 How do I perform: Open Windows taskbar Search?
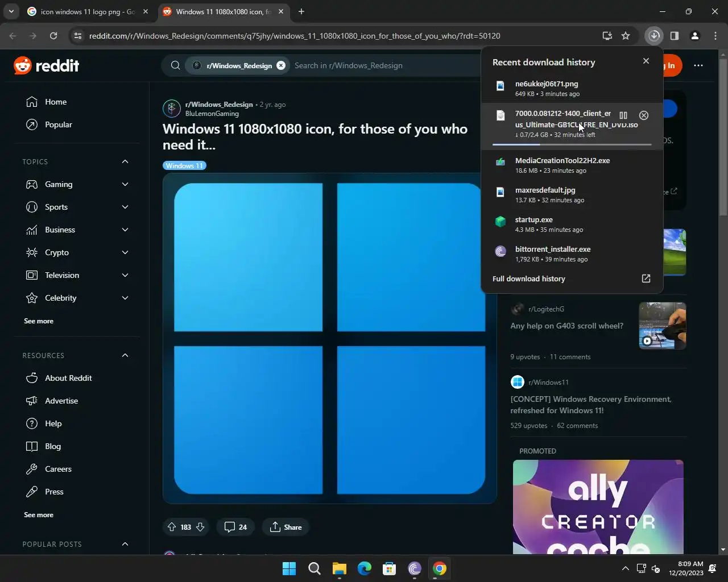click(x=315, y=568)
